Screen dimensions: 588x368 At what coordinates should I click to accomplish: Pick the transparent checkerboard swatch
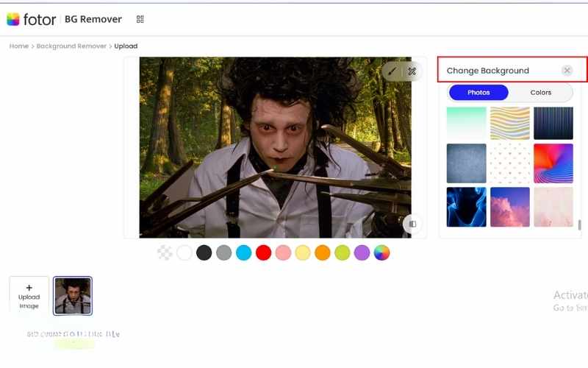165,252
